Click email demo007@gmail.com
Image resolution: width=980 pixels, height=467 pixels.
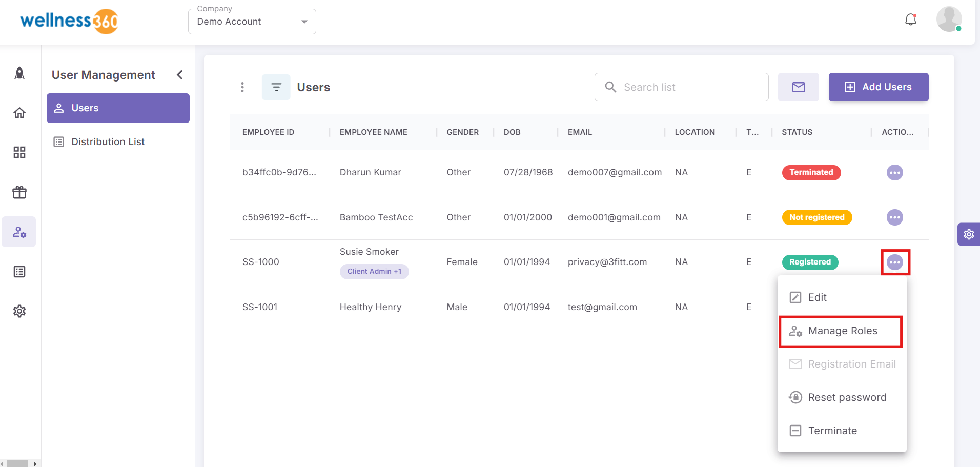pos(615,173)
